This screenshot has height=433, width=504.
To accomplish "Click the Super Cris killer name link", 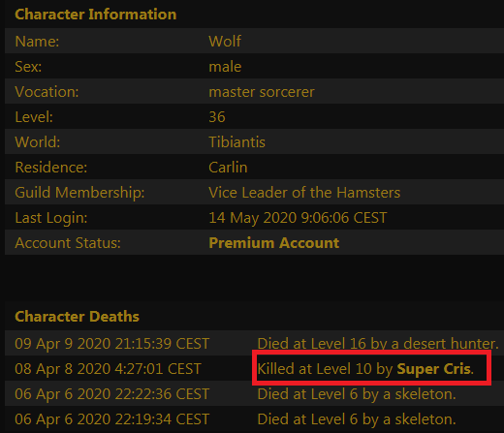I will click(x=433, y=369).
